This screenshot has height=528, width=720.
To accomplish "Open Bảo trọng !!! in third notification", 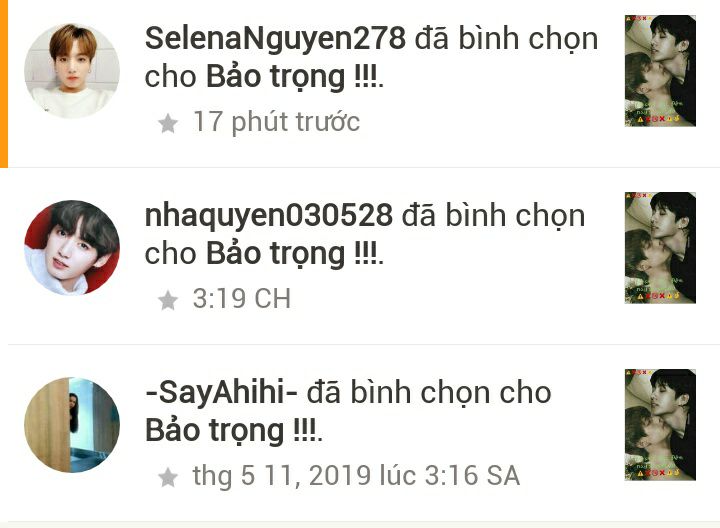I will (231, 431).
